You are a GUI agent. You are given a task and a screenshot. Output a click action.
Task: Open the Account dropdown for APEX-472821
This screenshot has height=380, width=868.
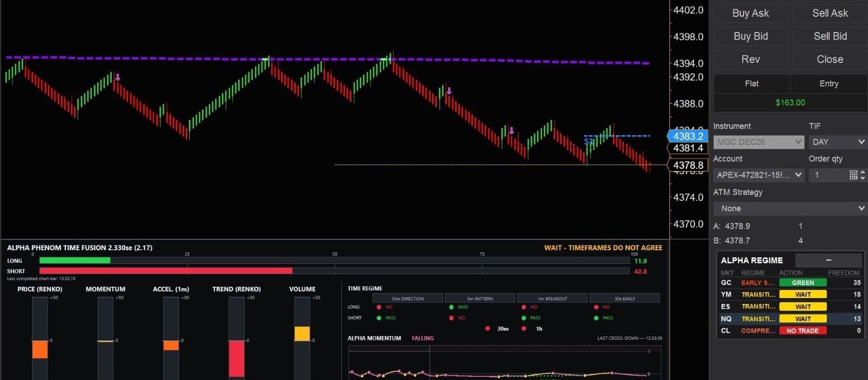[x=758, y=175]
